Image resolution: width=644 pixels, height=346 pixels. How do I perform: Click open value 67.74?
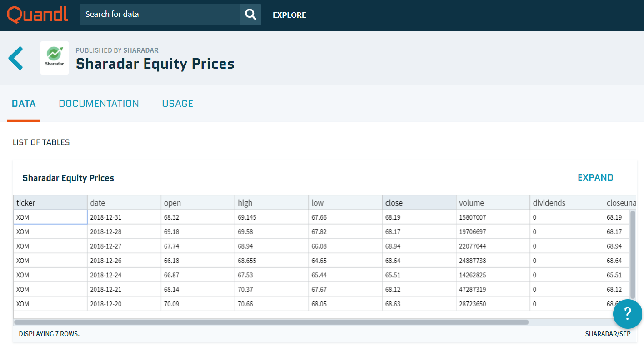[198, 246]
